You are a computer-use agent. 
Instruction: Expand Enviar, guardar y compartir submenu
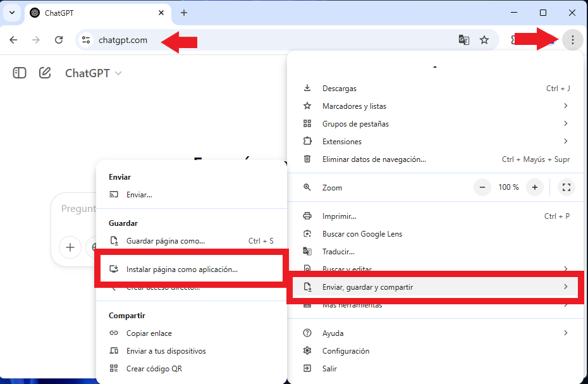[436, 287]
